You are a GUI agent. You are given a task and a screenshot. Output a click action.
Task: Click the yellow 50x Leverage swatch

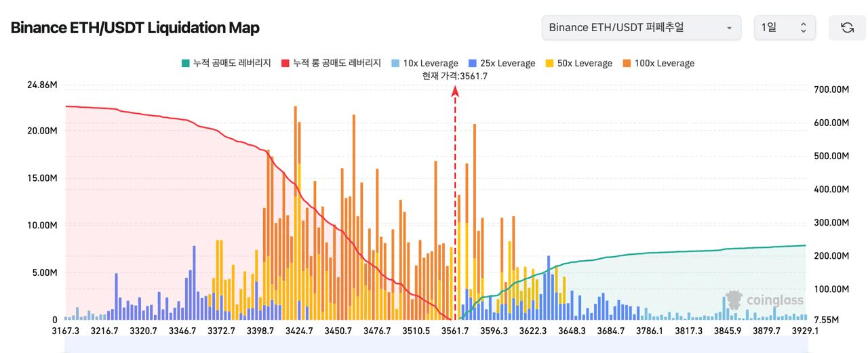[549, 63]
